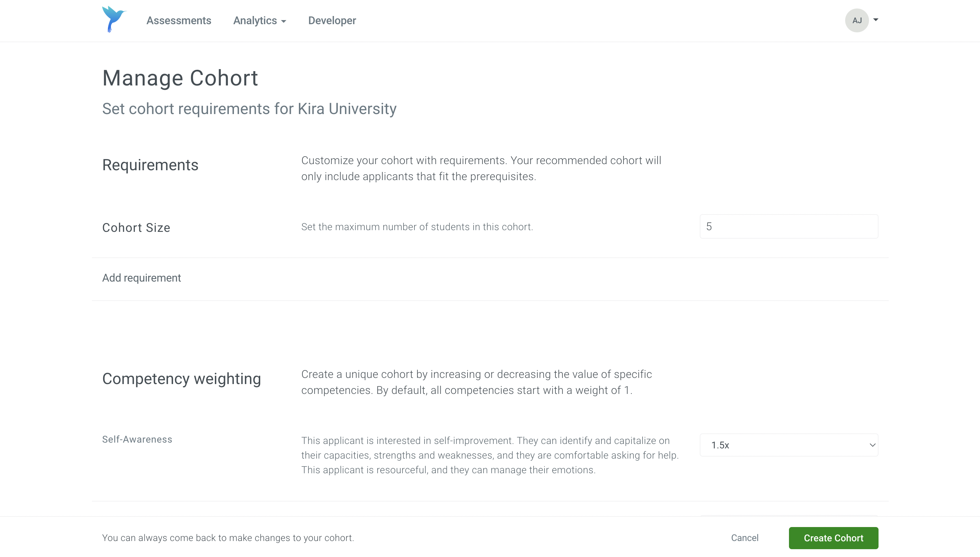Screen dimensions: 980x557
Task: Expand the caret next to AJ avatar
Action: 875,20
